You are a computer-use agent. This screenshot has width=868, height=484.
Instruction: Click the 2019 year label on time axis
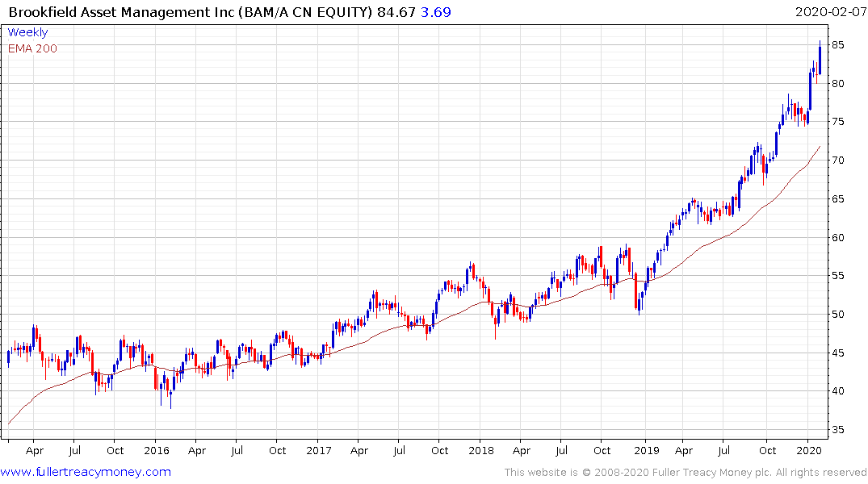pos(647,450)
